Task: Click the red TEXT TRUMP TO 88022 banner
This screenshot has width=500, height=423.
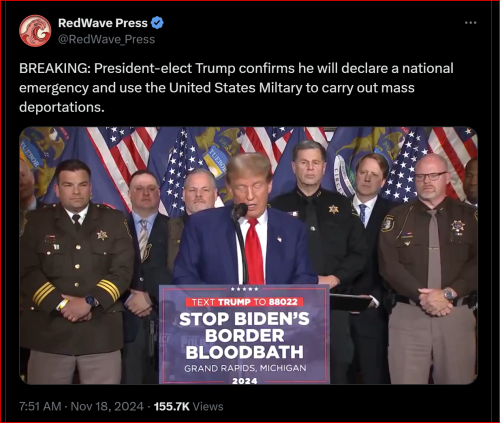Action: [244, 302]
